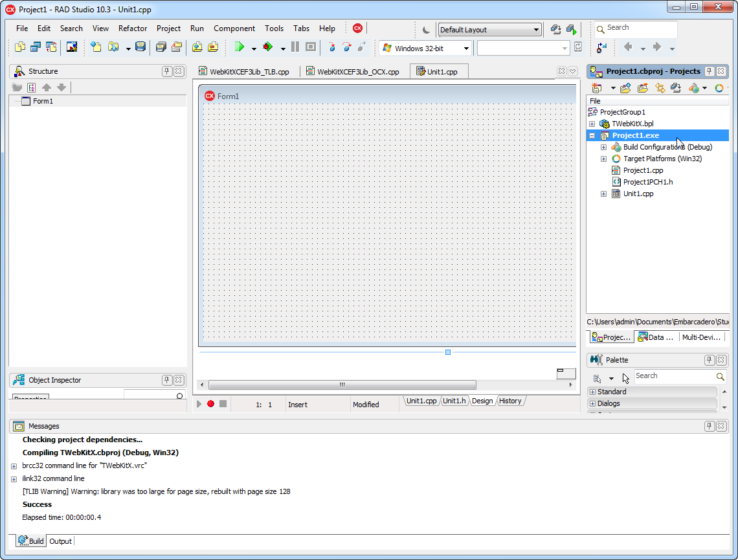Switch to the WebKitXCEF3Lib_OCX.cpp tab
Screen dimensions: 738x560
pos(353,71)
